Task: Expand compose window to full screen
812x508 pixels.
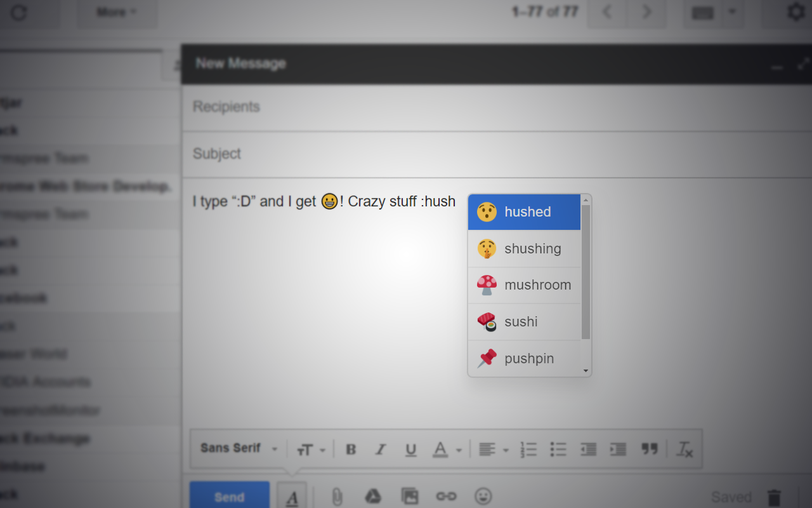Action: point(804,63)
